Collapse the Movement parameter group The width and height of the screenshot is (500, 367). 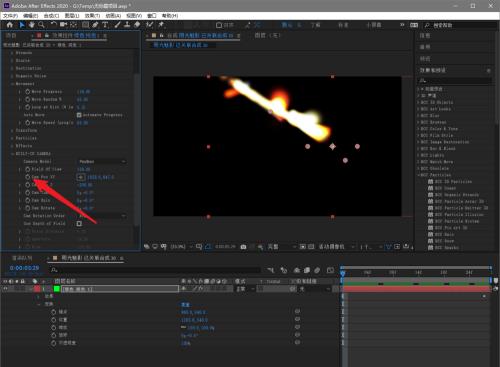(x=12, y=84)
